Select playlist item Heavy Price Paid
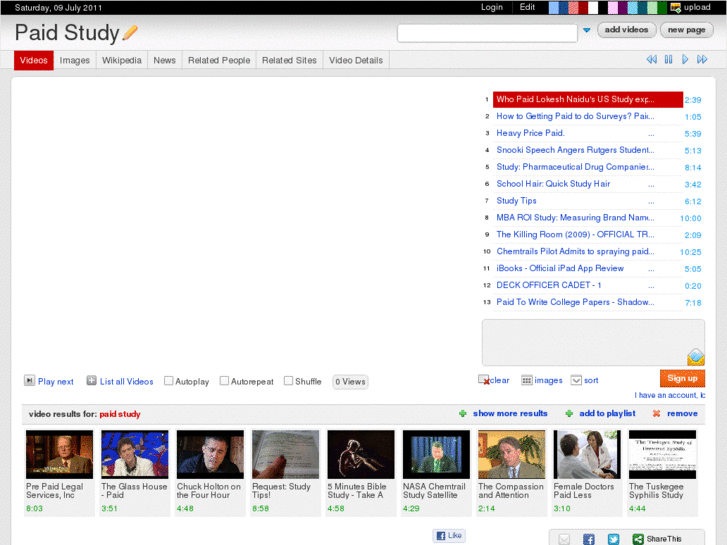The image size is (727, 545). point(587,133)
